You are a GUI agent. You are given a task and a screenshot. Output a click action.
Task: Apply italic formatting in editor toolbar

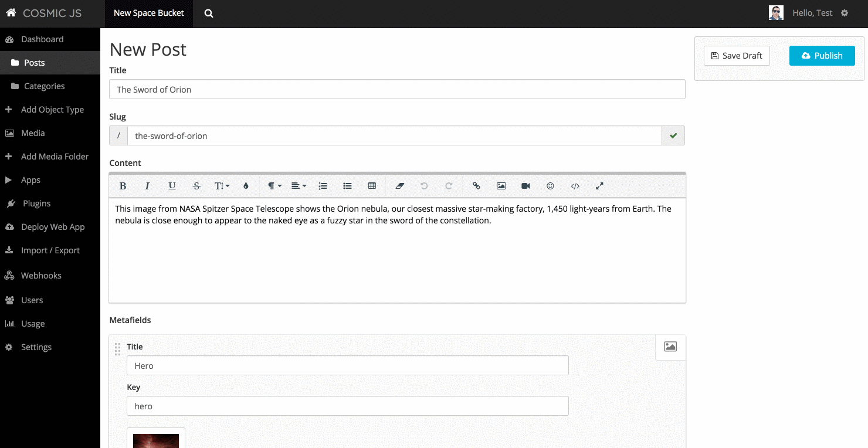(147, 186)
